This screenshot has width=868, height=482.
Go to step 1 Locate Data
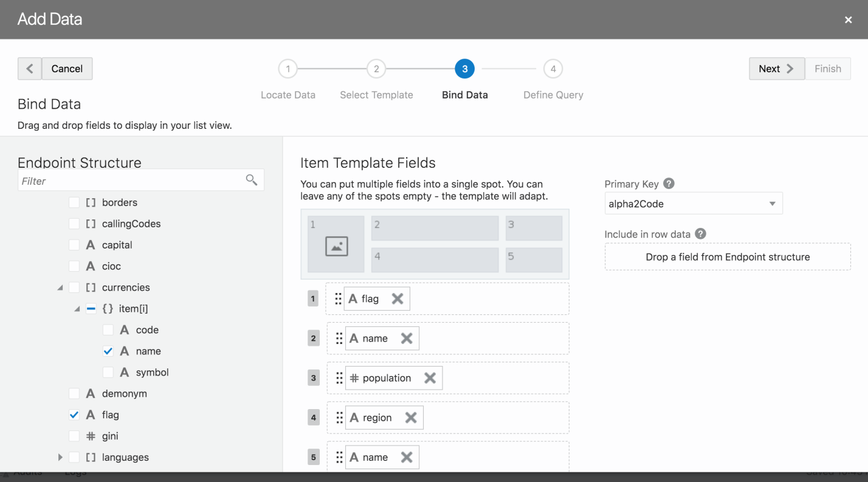288,69
